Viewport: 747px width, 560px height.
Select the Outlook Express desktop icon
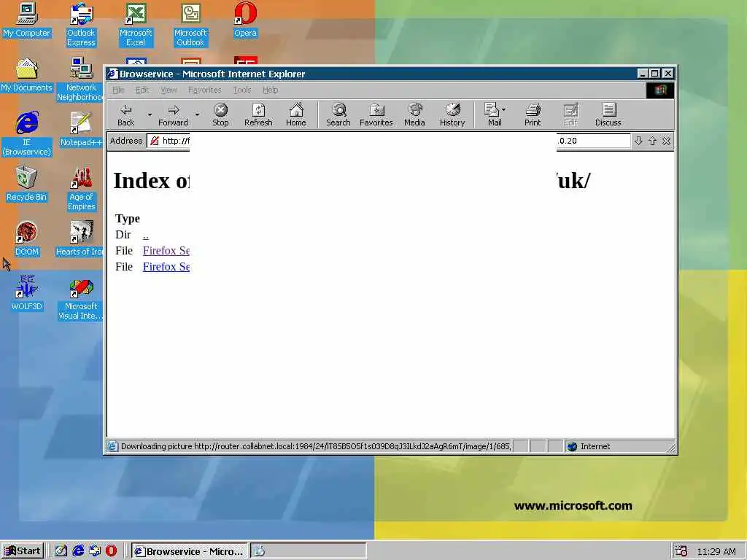tap(81, 25)
